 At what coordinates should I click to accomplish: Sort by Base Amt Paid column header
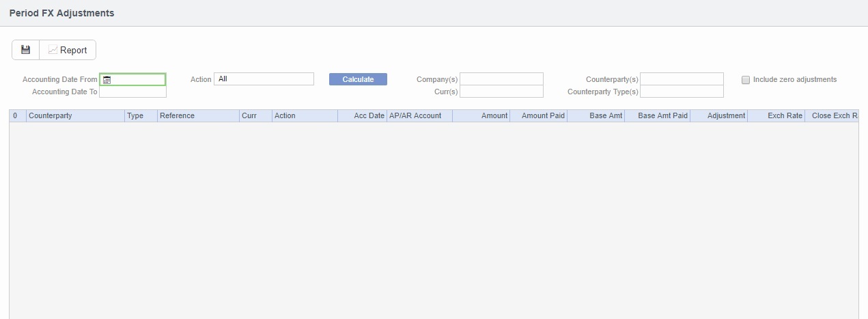657,116
